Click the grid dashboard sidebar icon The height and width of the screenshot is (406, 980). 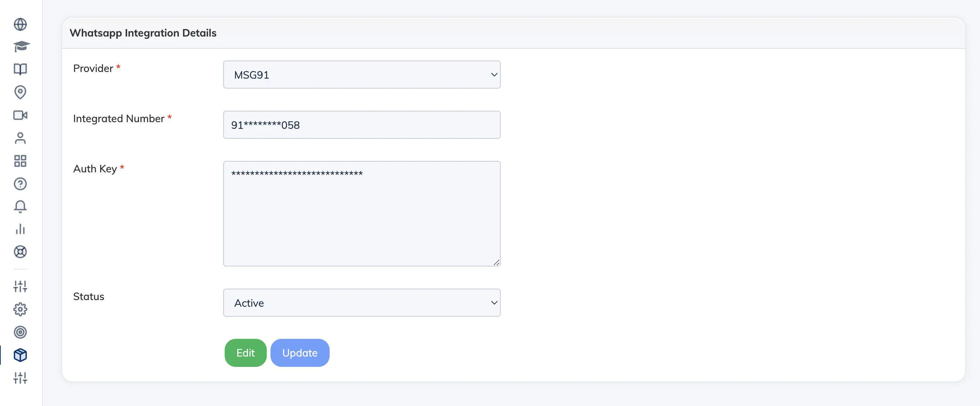point(20,161)
